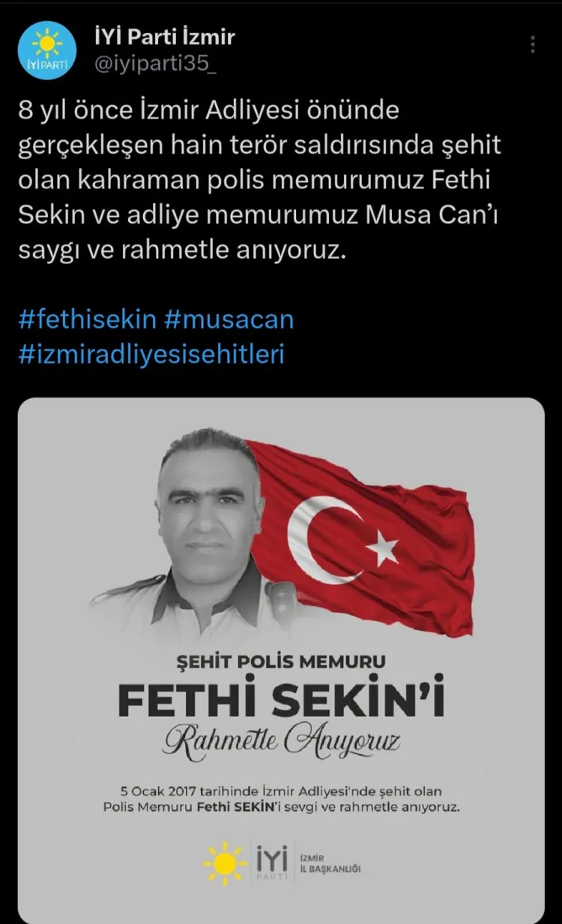Open the #fethisekin hashtag
Image resolution: width=562 pixels, height=924 pixels.
point(87,319)
